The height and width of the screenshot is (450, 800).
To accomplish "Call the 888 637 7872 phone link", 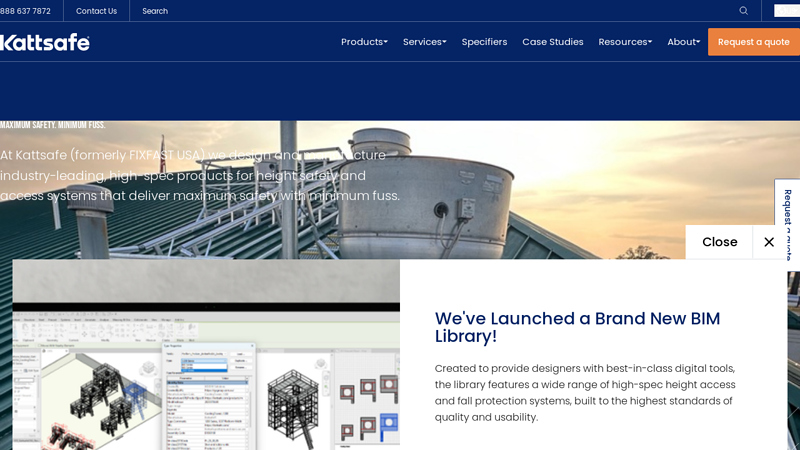I will pos(25,11).
